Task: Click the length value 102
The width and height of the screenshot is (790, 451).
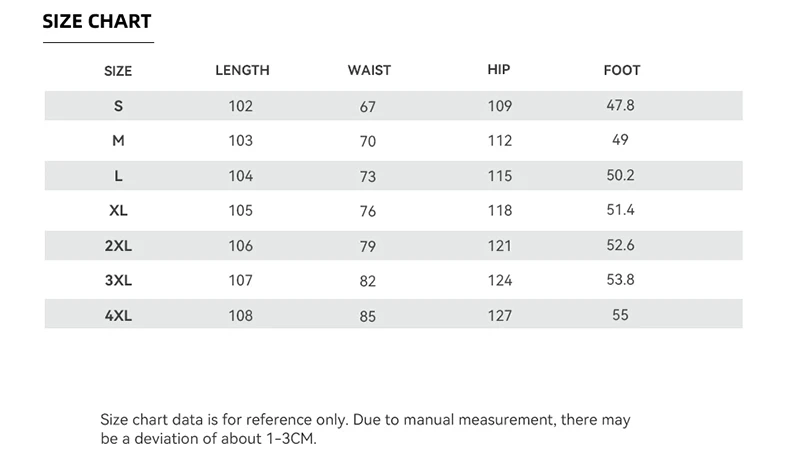Action: 241,106
